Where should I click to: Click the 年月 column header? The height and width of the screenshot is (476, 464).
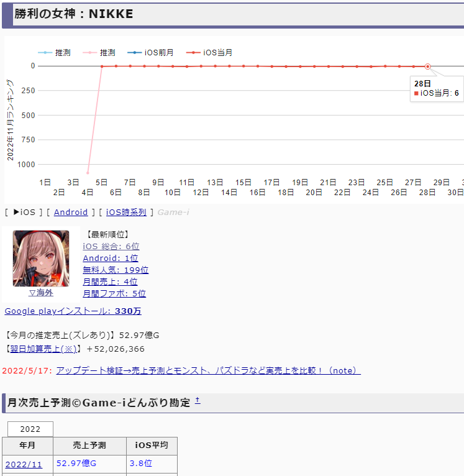pyautogui.click(x=27, y=446)
